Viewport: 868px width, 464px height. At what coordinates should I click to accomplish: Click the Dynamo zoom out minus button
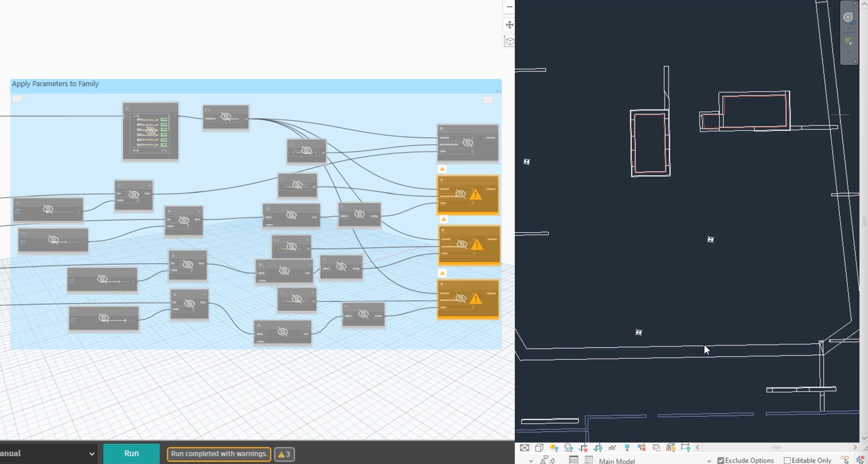pyautogui.click(x=509, y=7)
